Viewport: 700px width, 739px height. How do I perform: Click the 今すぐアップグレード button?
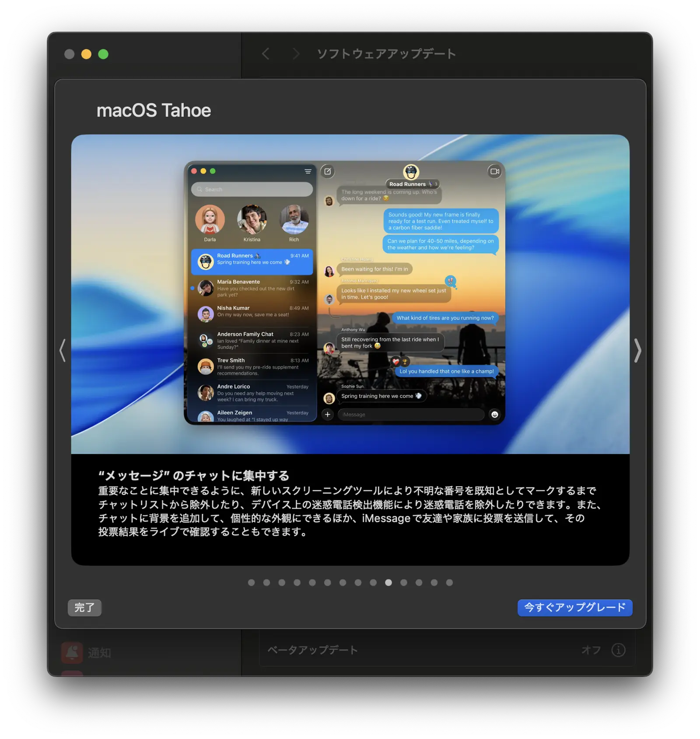tap(574, 607)
